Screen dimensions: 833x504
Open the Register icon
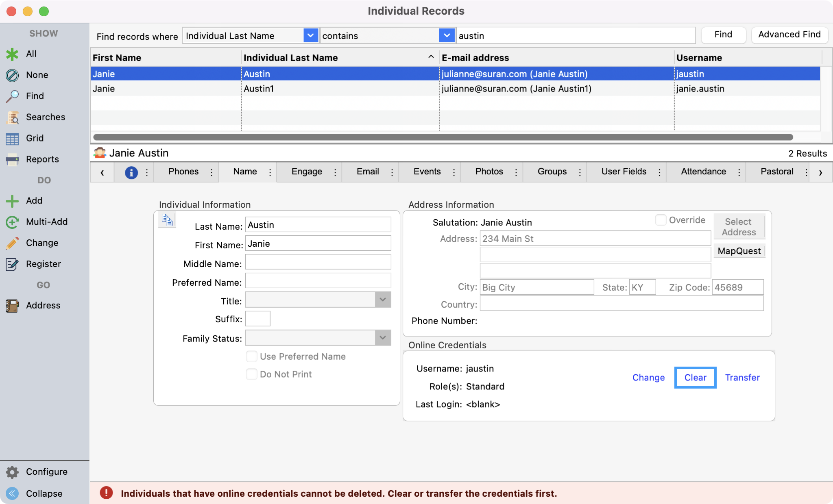[x=12, y=264]
